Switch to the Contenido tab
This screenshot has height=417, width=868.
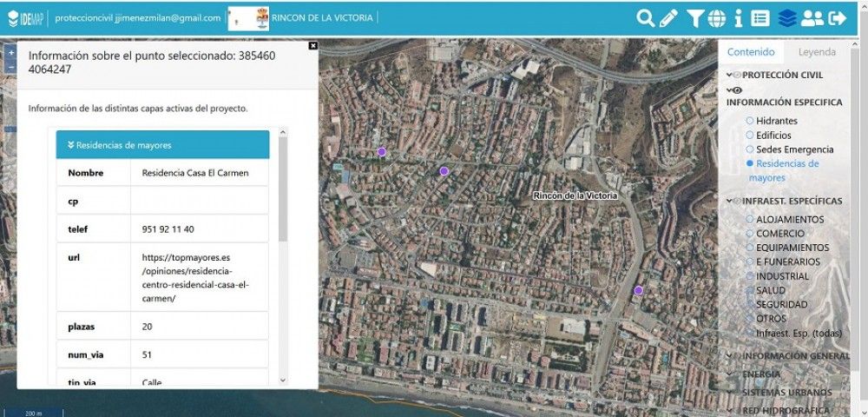click(751, 52)
